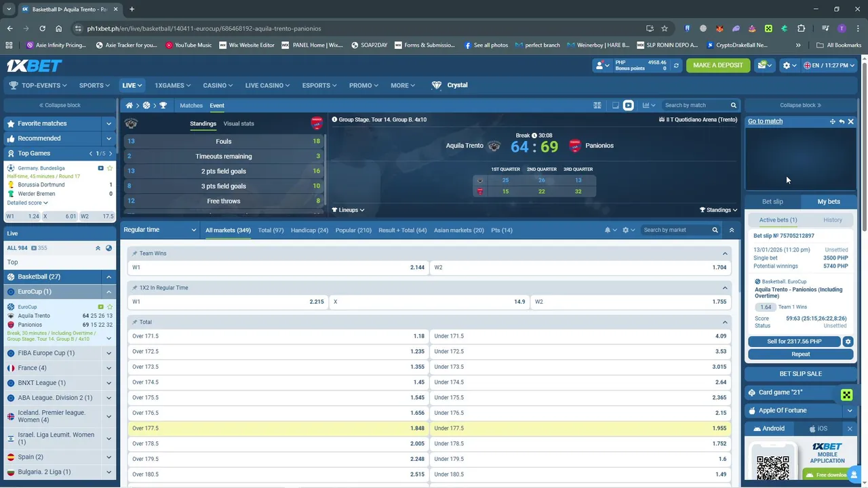Pin the 1X2 In Regular Time market
This screenshot has height=488, width=868.
tap(135, 288)
